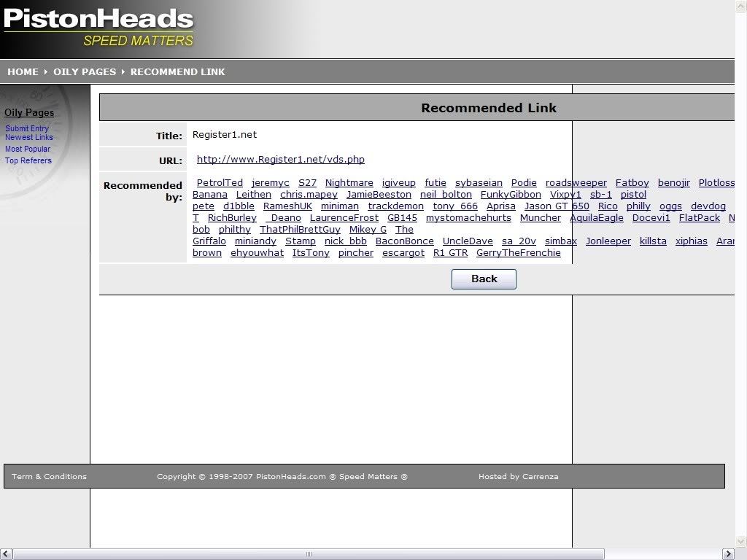Open GerryTheFrenchie's profile link
Screen dimensions: 747x560
click(518, 253)
